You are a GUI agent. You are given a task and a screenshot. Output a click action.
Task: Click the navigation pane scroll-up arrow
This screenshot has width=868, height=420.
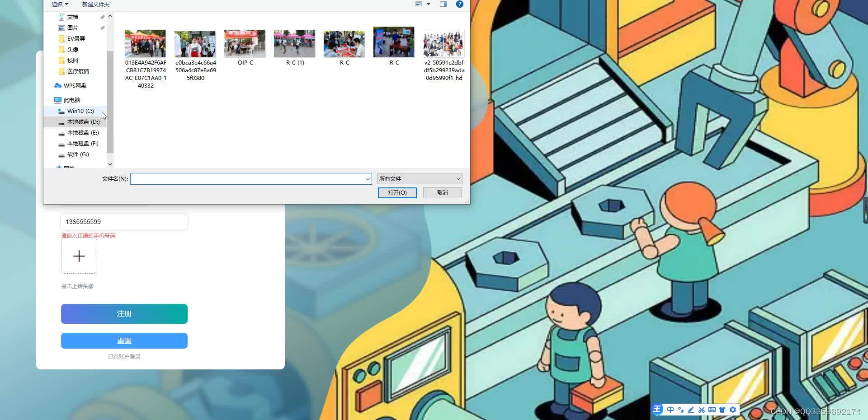(110, 16)
